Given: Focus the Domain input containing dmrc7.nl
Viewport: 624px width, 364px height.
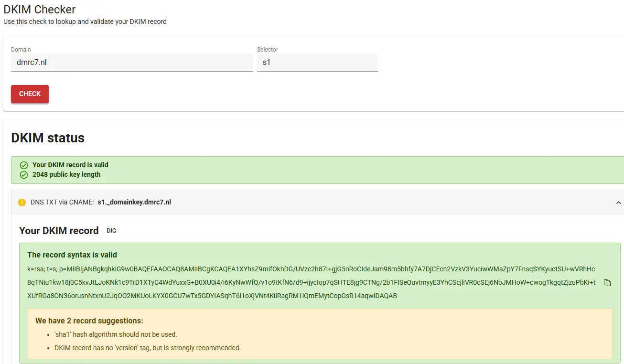Looking at the screenshot, I should click(131, 63).
